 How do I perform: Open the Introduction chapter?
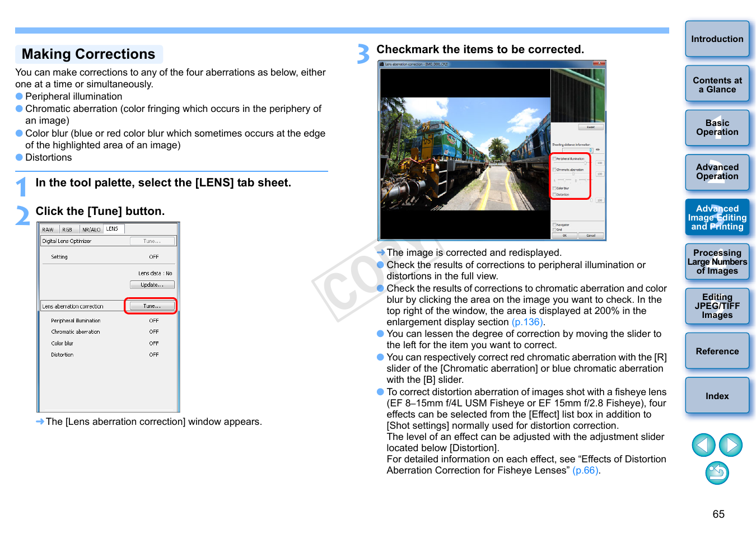717,39
